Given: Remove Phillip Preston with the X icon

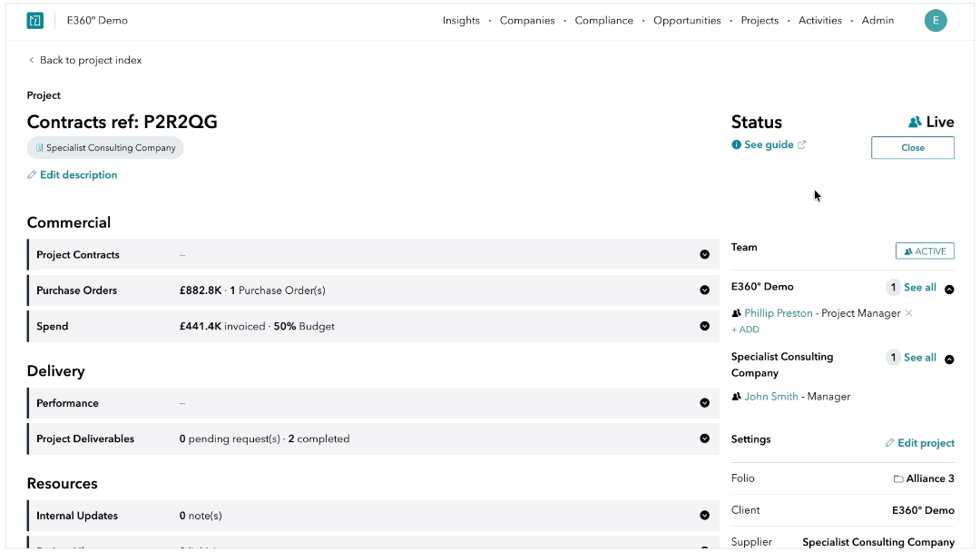Looking at the screenshot, I should 908,313.
